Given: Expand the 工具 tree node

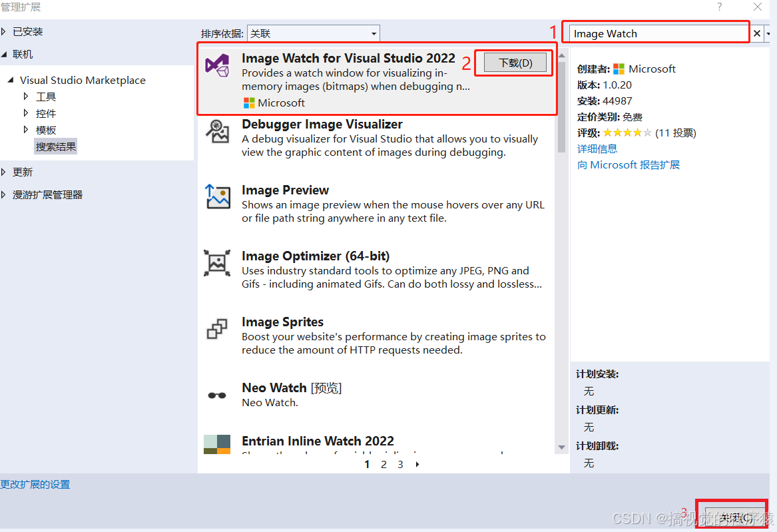Looking at the screenshot, I should click(26, 96).
